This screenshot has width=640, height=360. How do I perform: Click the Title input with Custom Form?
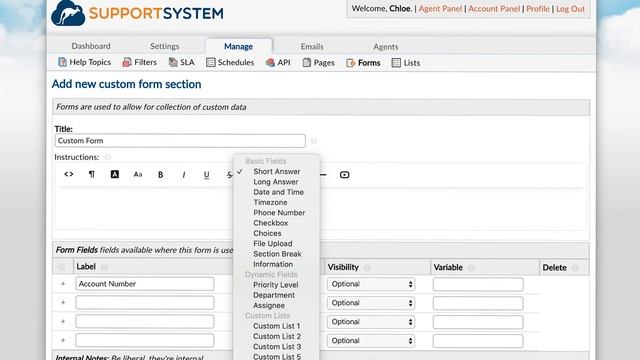point(180,141)
